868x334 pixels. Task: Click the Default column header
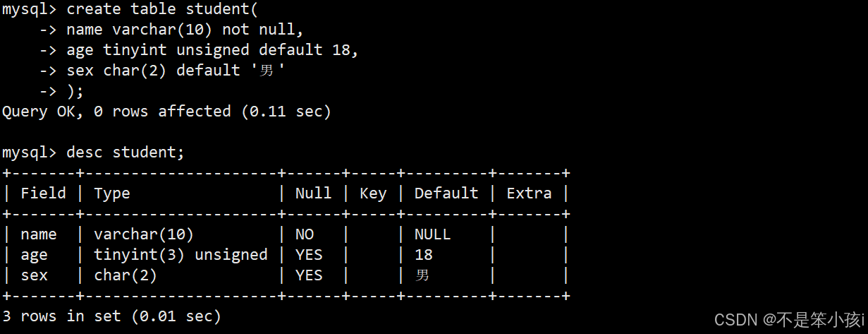click(x=446, y=193)
